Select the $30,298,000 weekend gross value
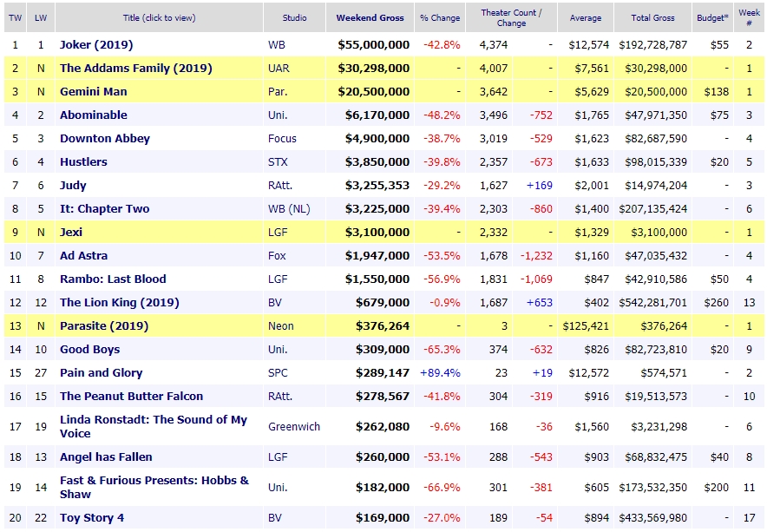This screenshot has height=532, width=767. click(373, 69)
